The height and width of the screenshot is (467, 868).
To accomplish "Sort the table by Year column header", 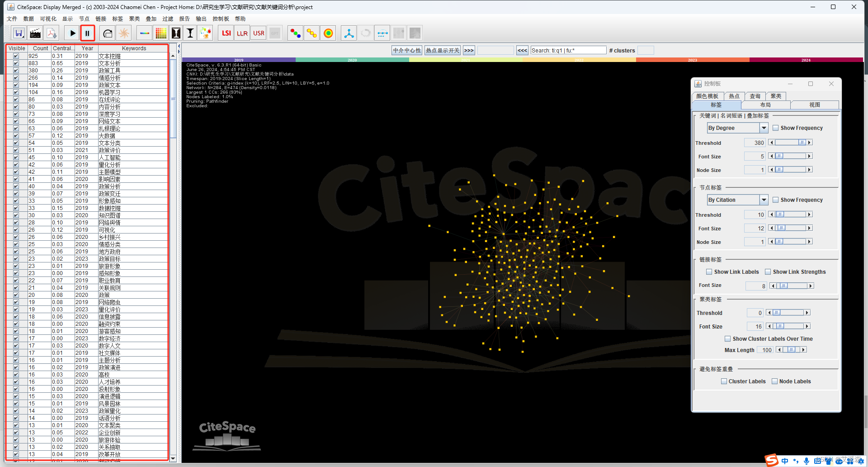I will pyautogui.click(x=87, y=48).
